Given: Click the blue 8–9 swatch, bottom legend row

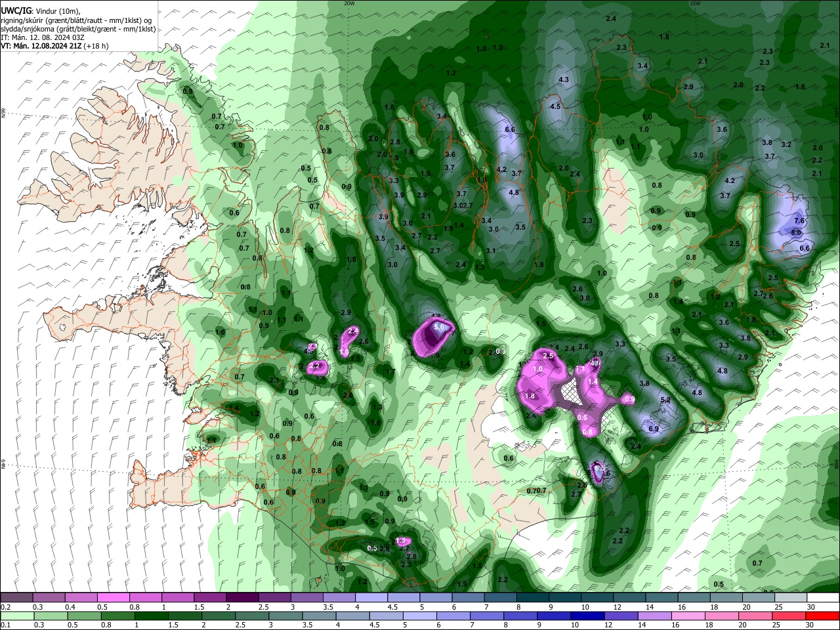Looking at the screenshot, I should tap(521, 616).
